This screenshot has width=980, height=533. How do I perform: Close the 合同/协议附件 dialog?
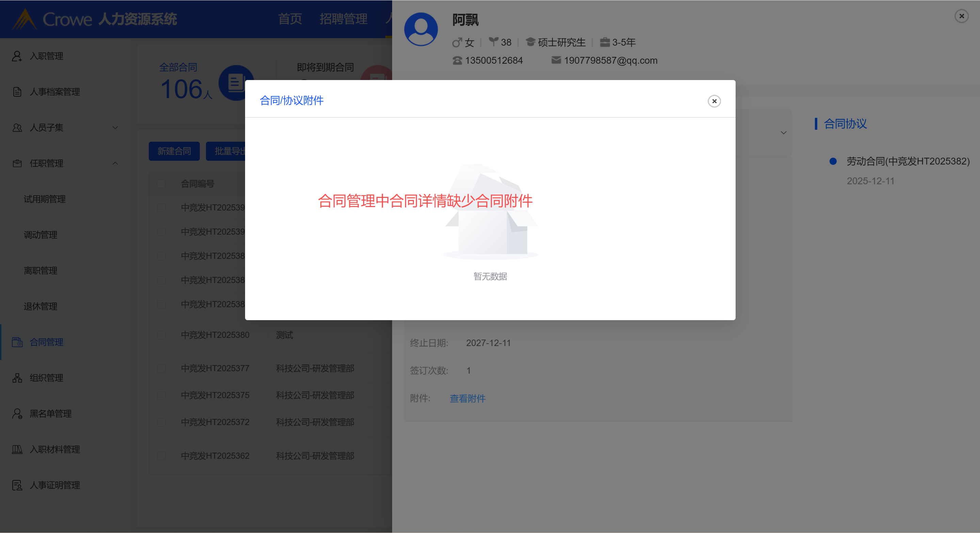point(714,101)
